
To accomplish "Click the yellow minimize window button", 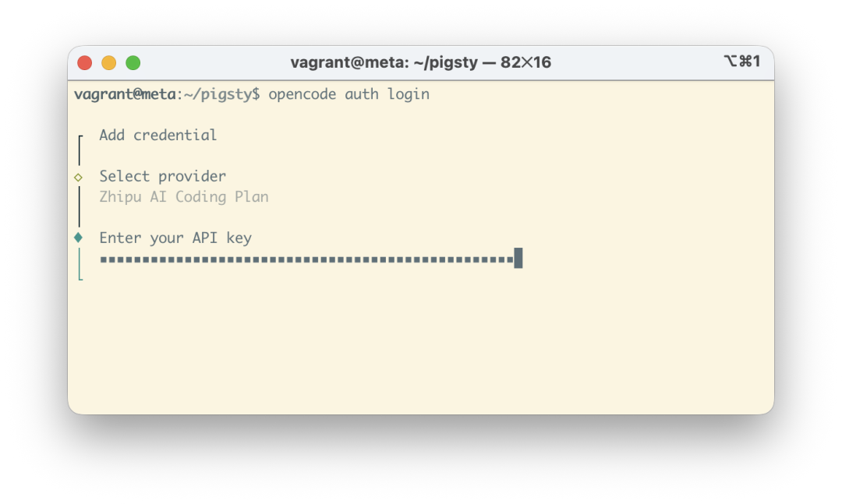I will point(109,63).
